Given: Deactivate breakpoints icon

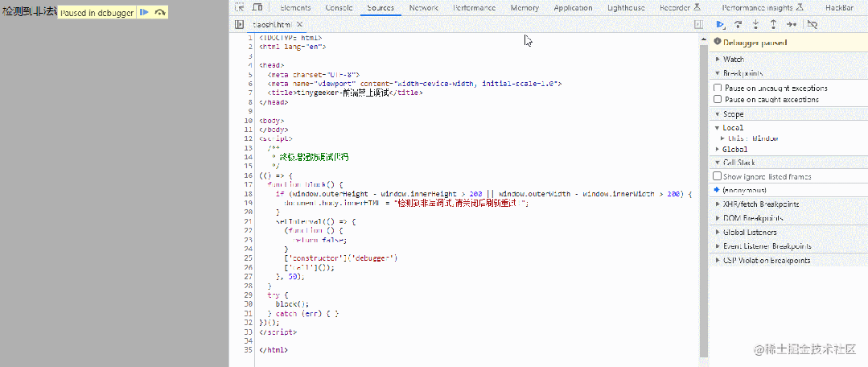Looking at the screenshot, I should coord(812,24).
